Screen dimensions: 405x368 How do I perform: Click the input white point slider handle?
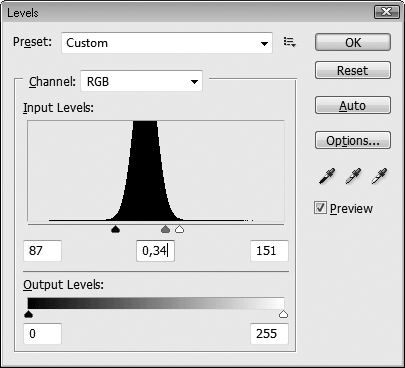[179, 229]
